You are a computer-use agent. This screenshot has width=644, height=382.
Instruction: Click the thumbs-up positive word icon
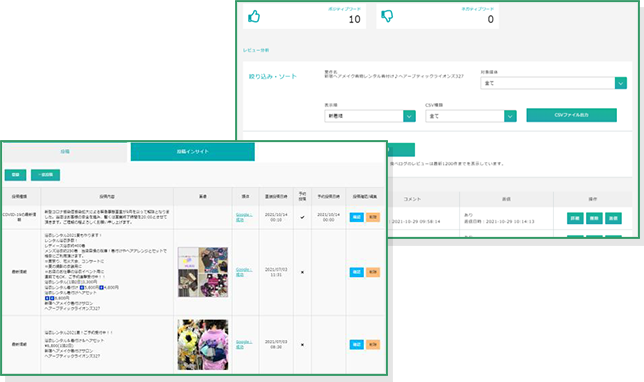(x=254, y=17)
